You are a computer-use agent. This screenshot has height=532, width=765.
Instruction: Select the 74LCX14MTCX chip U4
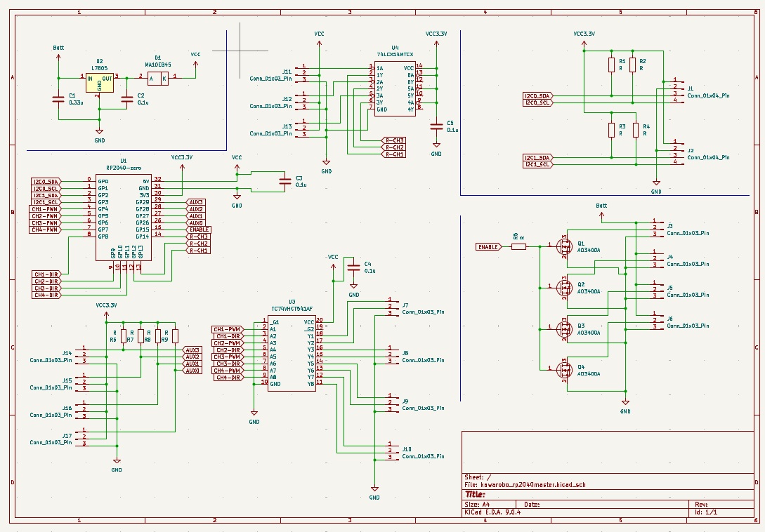point(394,89)
